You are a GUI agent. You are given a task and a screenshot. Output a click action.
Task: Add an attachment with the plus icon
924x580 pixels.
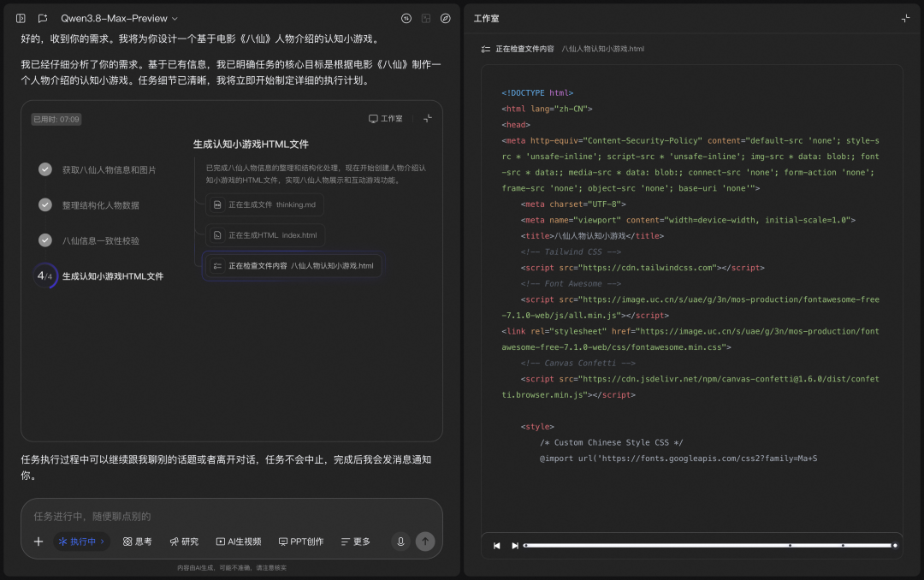[38, 542]
